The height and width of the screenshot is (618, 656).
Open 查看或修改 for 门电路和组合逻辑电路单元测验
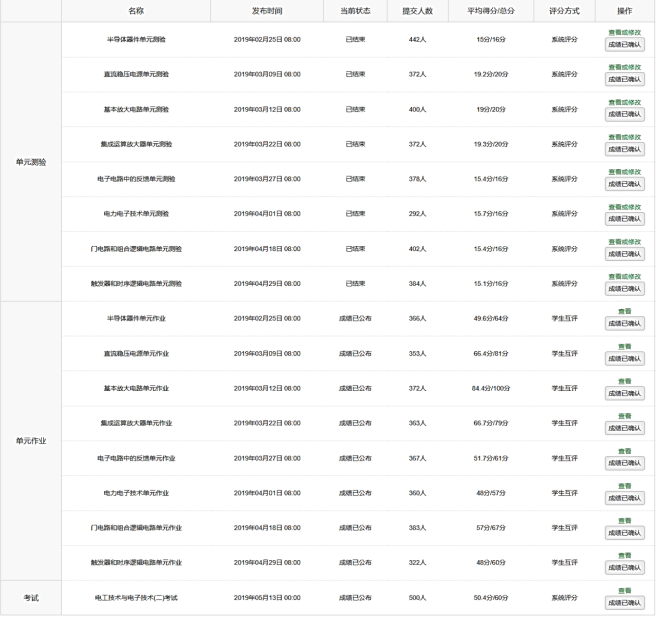click(x=624, y=241)
